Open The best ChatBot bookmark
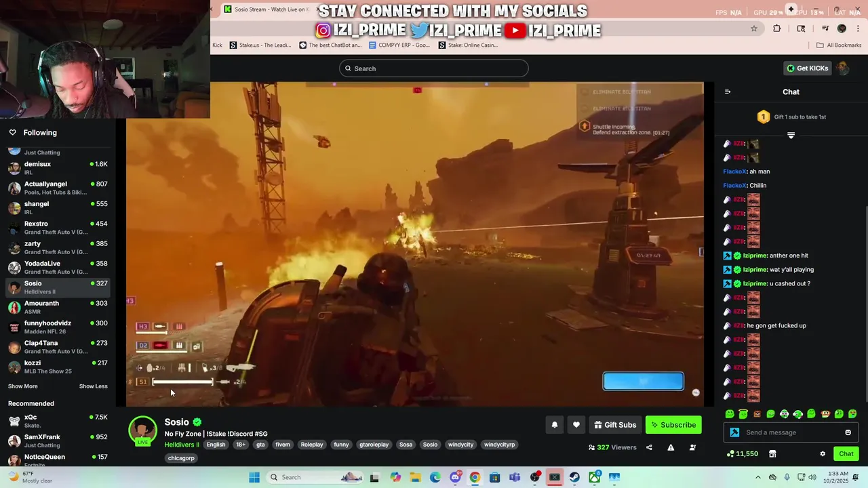Viewport: 868px width, 488px height. click(x=330, y=45)
